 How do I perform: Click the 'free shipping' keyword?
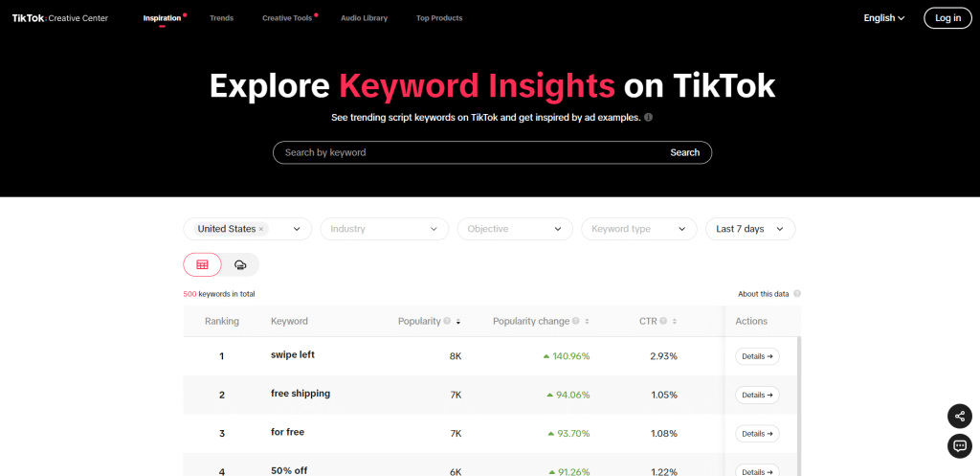click(301, 394)
